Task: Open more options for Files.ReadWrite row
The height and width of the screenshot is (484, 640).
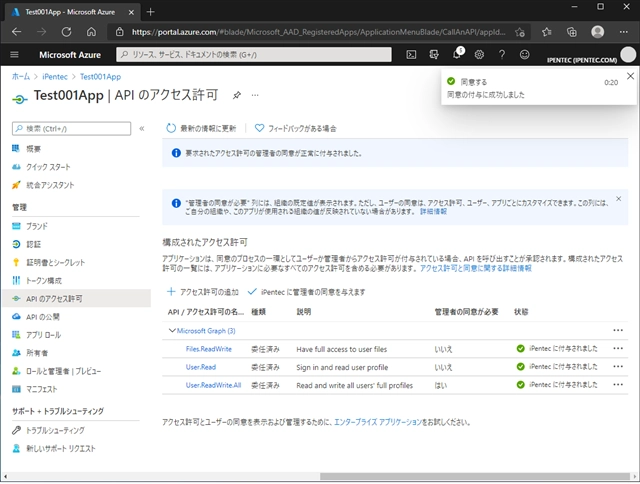Action: [x=618, y=349]
